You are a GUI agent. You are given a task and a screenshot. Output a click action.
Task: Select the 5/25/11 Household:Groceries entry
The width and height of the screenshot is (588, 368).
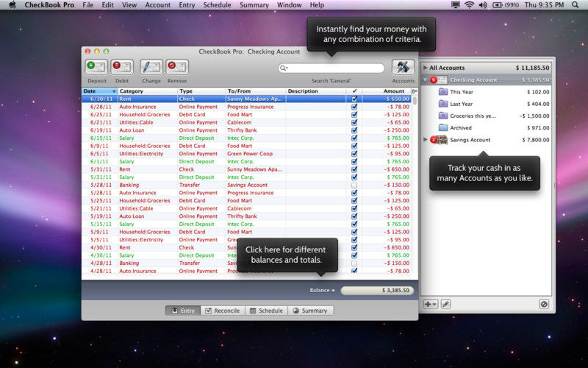pos(246,200)
